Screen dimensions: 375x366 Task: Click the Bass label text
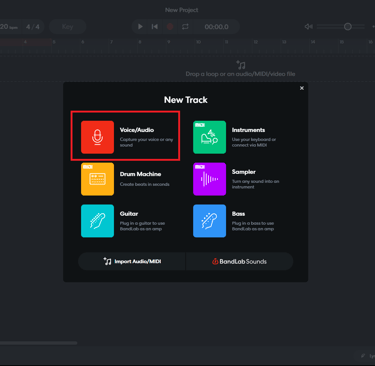tap(238, 214)
